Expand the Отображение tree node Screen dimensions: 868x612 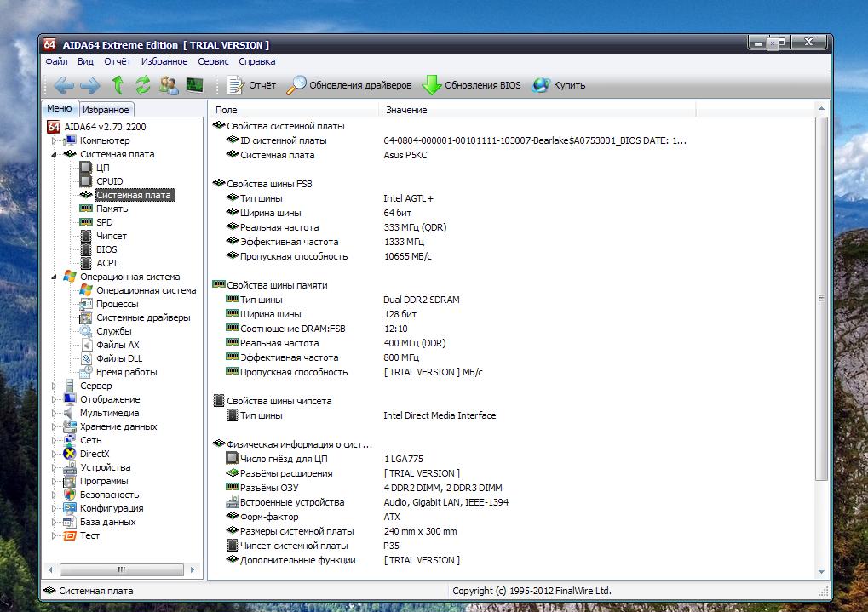click(x=55, y=399)
